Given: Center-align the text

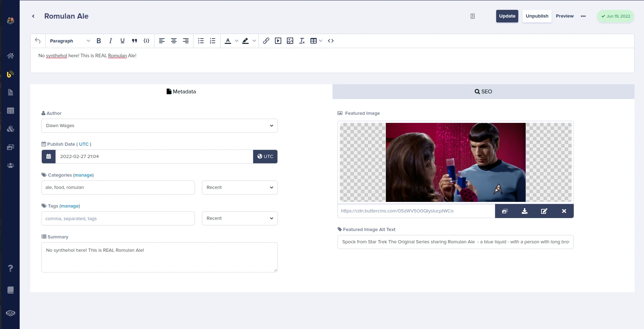Looking at the screenshot, I should point(174,41).
